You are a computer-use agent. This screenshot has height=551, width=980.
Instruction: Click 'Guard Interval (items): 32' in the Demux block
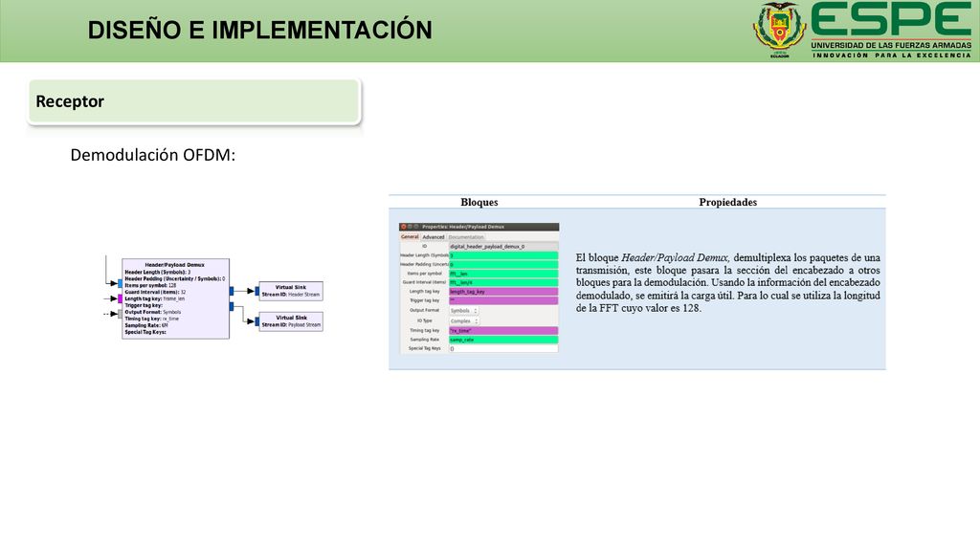(x=155, y=292)
